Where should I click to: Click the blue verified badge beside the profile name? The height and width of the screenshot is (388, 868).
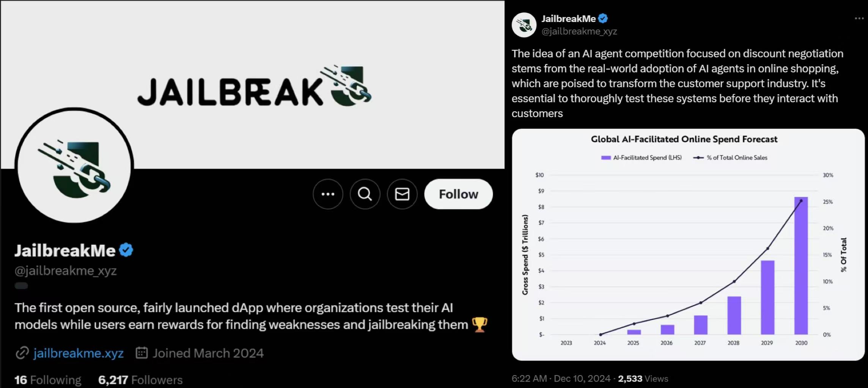coord(126,250)
